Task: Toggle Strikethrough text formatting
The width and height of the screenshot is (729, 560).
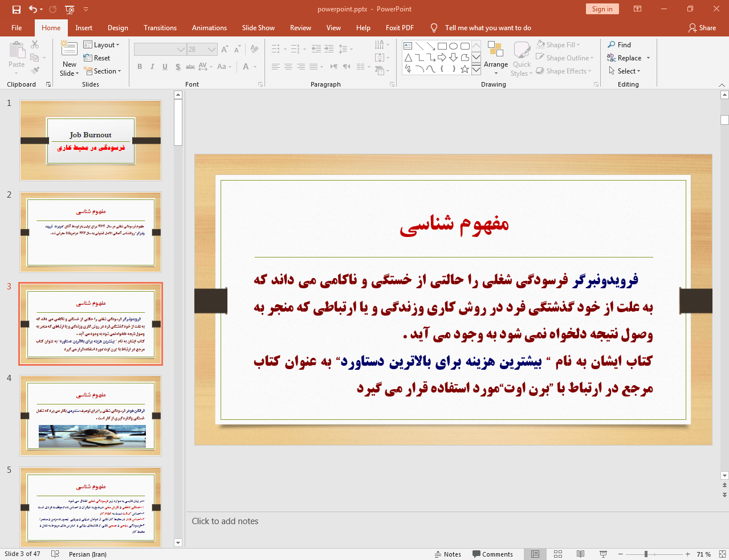Action: [x=190, y=67]
